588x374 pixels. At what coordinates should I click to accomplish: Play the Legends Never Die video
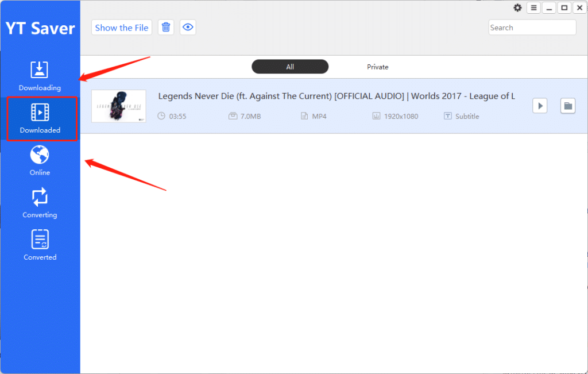click(540, 106)
